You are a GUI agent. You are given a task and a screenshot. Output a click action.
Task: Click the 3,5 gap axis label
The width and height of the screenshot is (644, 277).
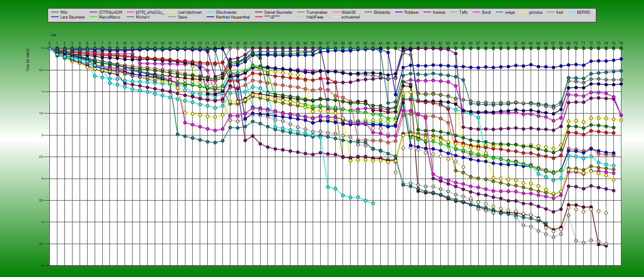[41, 200]
